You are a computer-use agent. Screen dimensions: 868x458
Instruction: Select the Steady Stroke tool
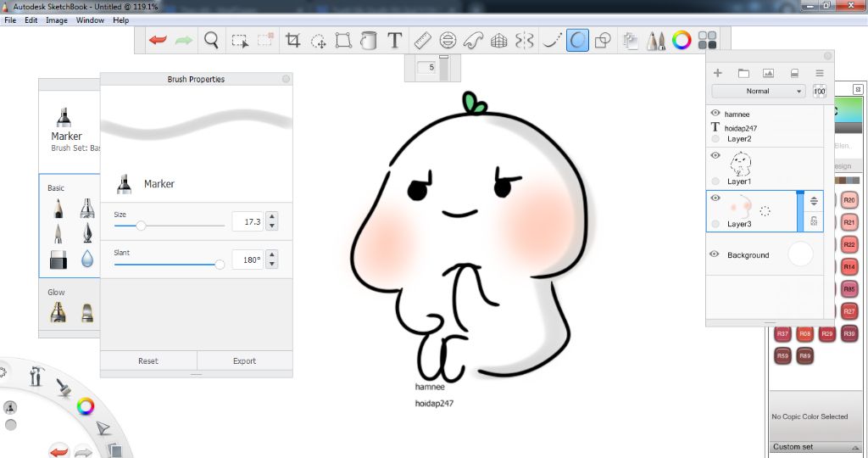(551, 40)
